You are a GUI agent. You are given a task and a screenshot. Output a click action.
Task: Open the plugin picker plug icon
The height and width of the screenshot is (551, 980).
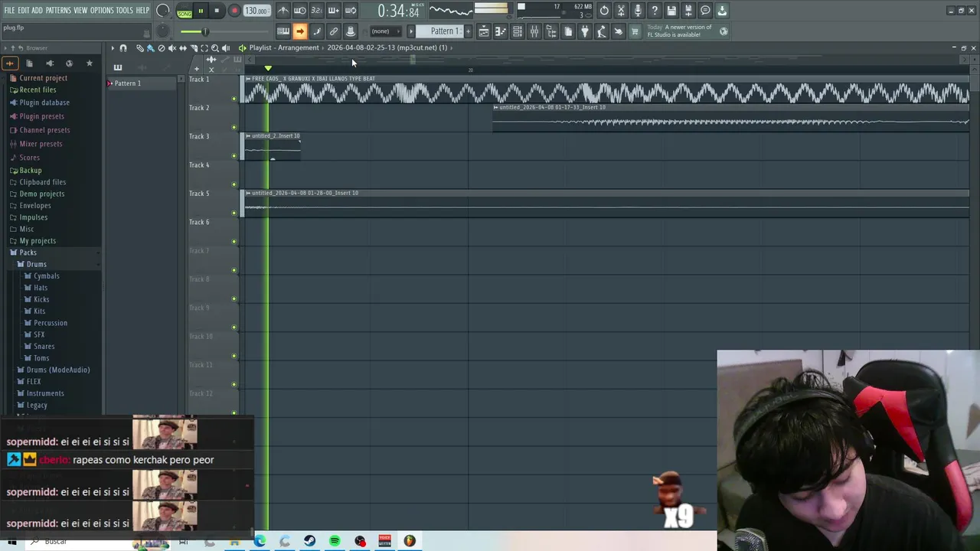click(585, 31)
